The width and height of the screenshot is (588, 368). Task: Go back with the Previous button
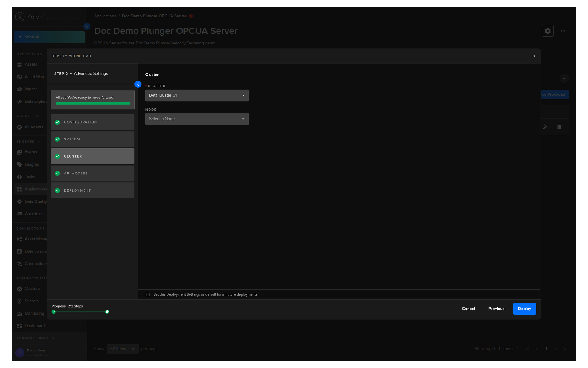[x=496, y=309]
